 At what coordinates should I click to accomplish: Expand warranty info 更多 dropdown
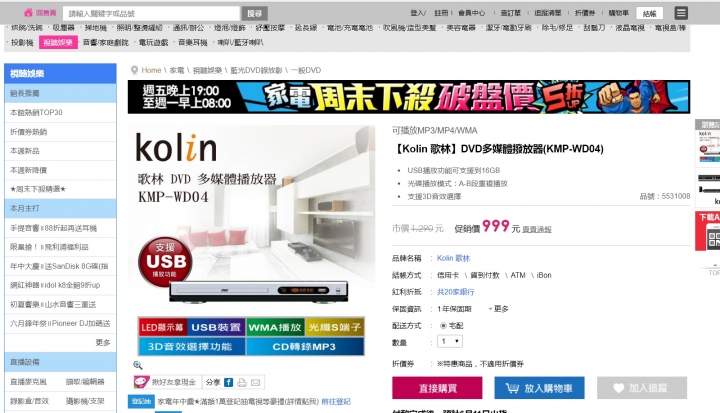pos(499,309)
